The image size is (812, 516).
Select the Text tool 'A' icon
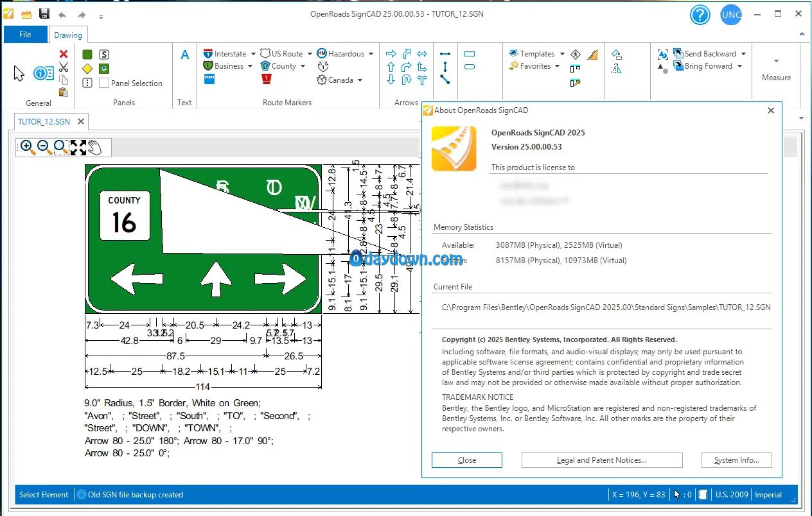[x=185, y=55]
